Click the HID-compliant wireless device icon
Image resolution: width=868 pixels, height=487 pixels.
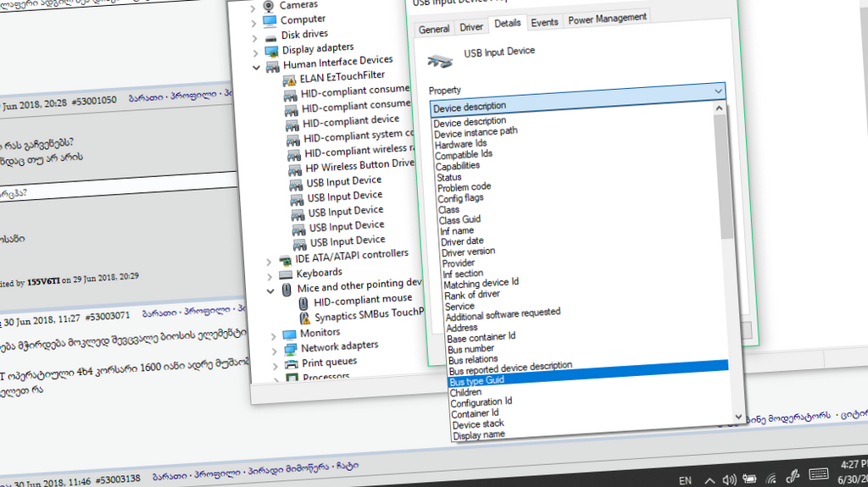pos(294,154)
